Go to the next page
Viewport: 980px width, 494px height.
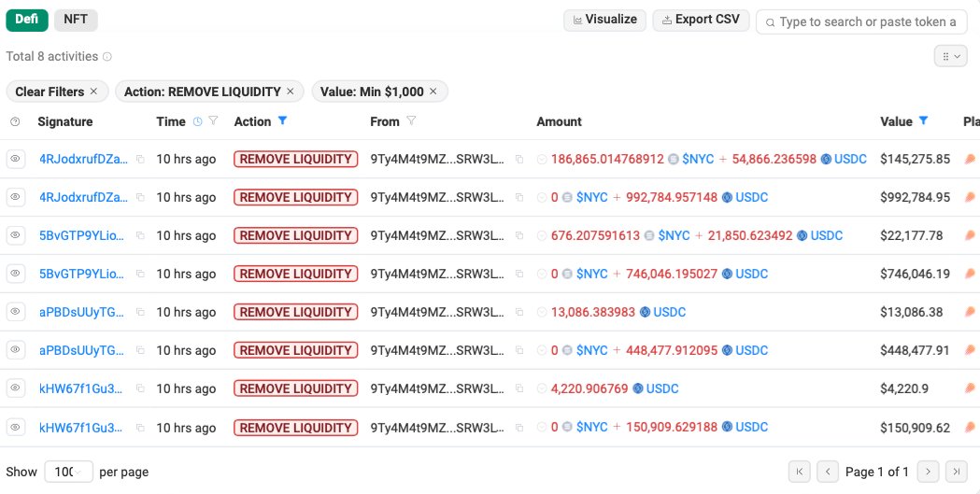(x=928, y=472)
